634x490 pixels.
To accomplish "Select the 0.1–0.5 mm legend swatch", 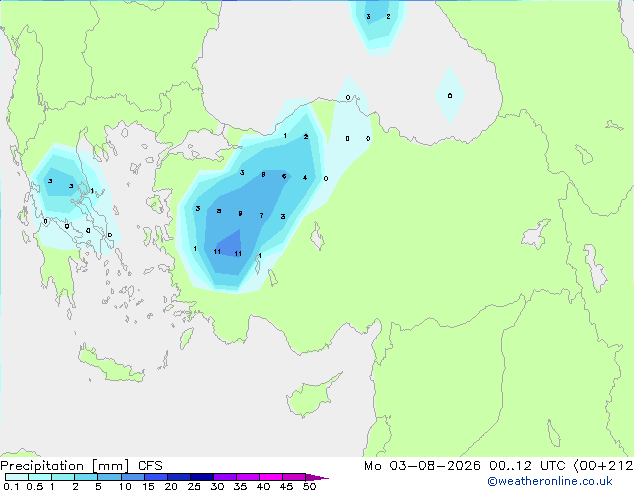I will 17,477.
